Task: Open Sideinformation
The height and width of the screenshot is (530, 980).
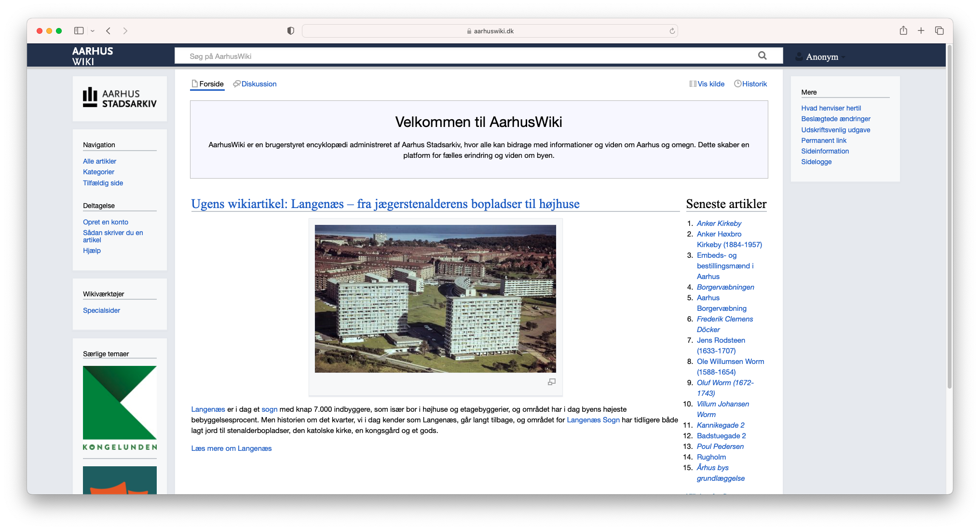Action: pos(825,151)
